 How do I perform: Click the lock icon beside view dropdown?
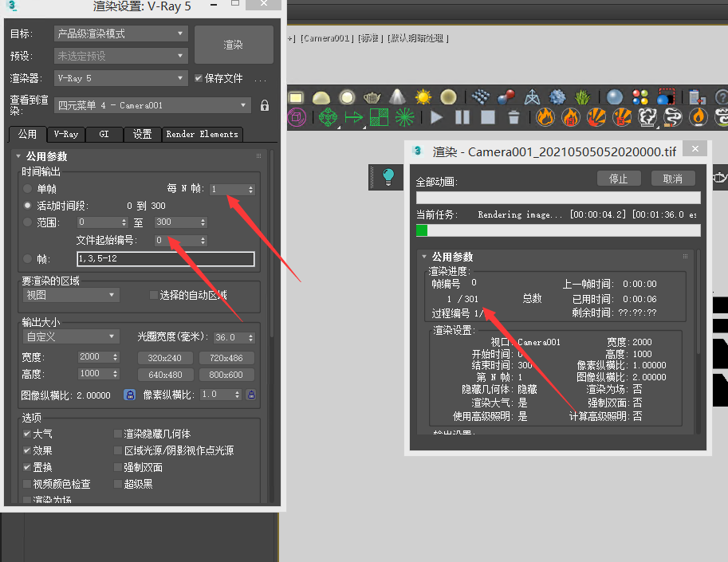click(x=265, y=105)
